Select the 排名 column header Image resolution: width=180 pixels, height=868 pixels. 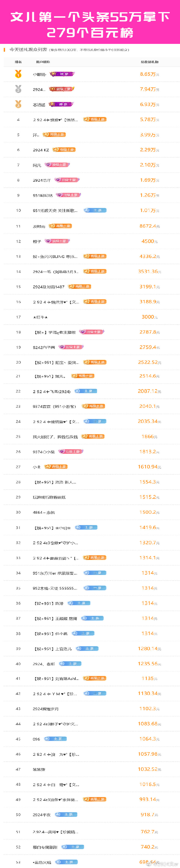[x=18, y=62]
